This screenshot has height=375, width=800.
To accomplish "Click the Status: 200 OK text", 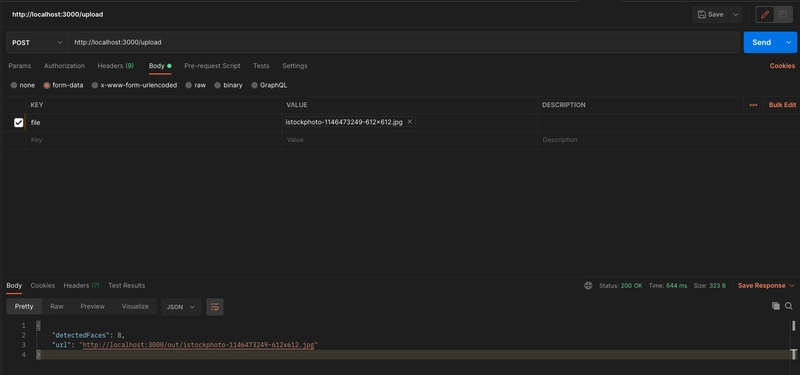I will pos(621,286).
